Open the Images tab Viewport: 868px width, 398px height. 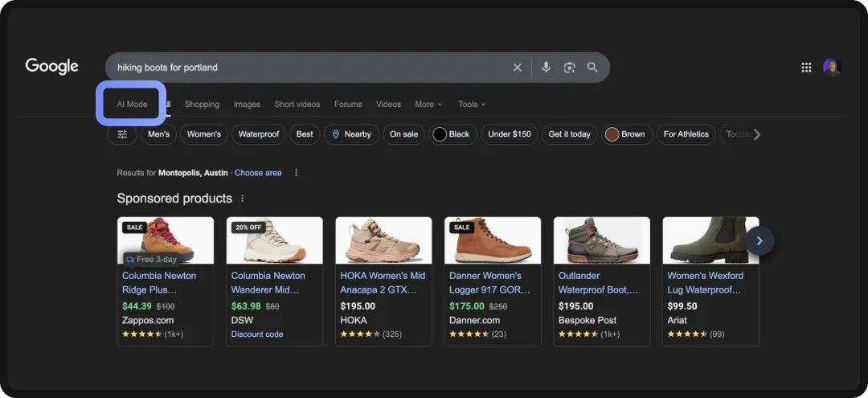pos(247,104)
